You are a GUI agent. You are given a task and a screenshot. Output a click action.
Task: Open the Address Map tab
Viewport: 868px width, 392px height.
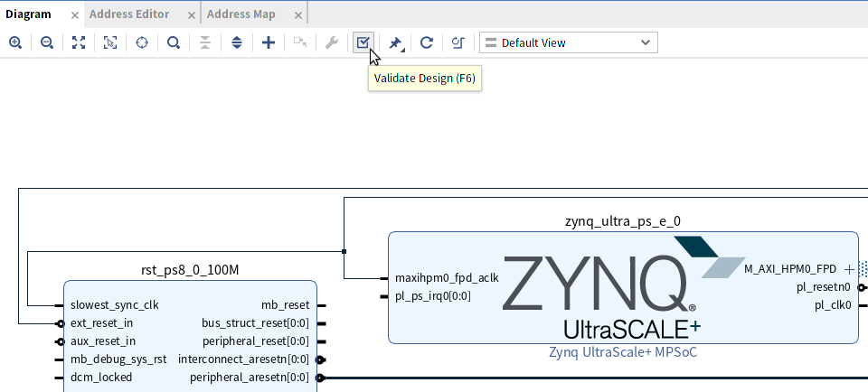241,14
